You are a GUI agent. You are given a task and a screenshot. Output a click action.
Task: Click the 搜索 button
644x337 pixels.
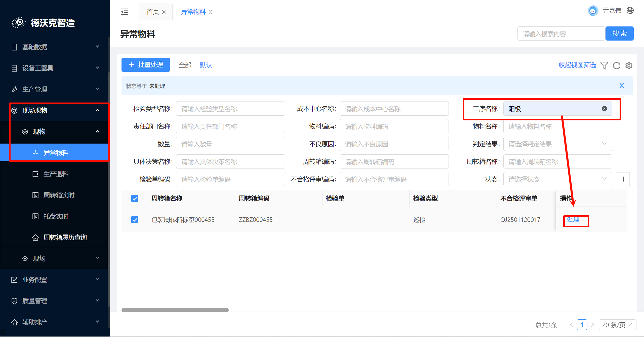pos(619,33)
